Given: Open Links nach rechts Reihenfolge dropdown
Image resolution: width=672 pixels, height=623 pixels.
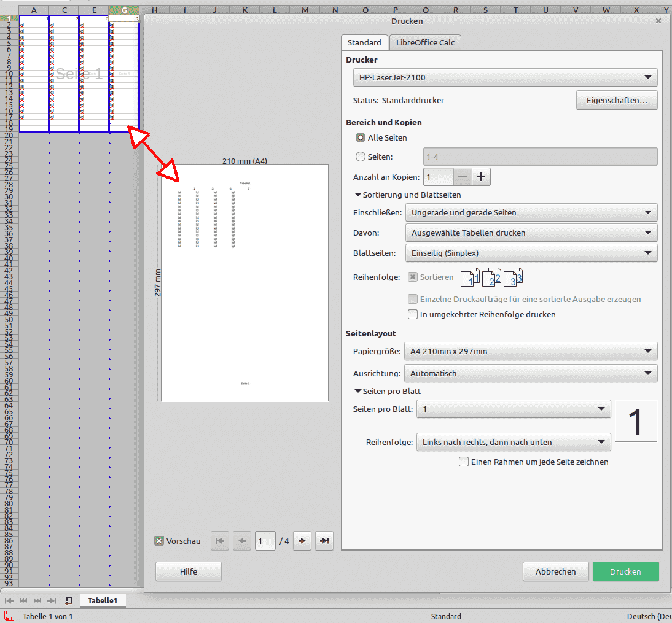Looking at the screenshot, I should tap(514, 442).
